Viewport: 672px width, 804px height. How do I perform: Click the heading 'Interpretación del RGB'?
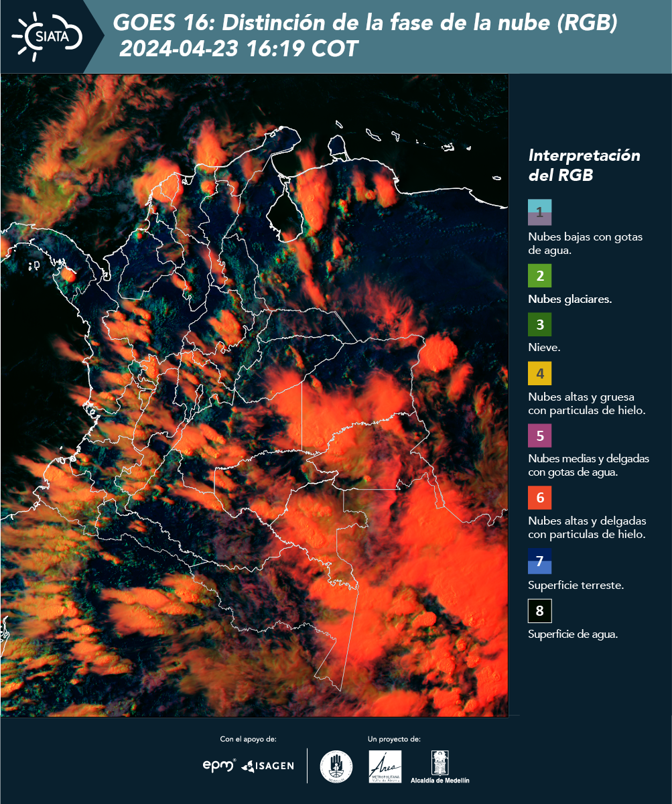click(x=584, y=165)
